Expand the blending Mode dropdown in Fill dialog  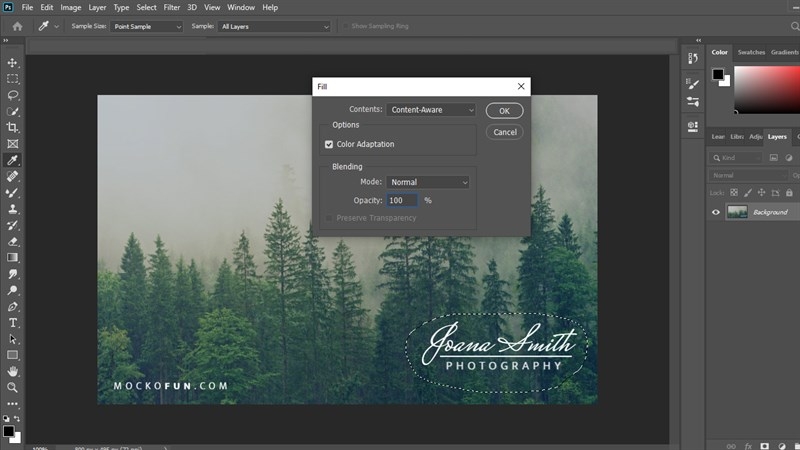pyautogui.click(x=428, y=182)
